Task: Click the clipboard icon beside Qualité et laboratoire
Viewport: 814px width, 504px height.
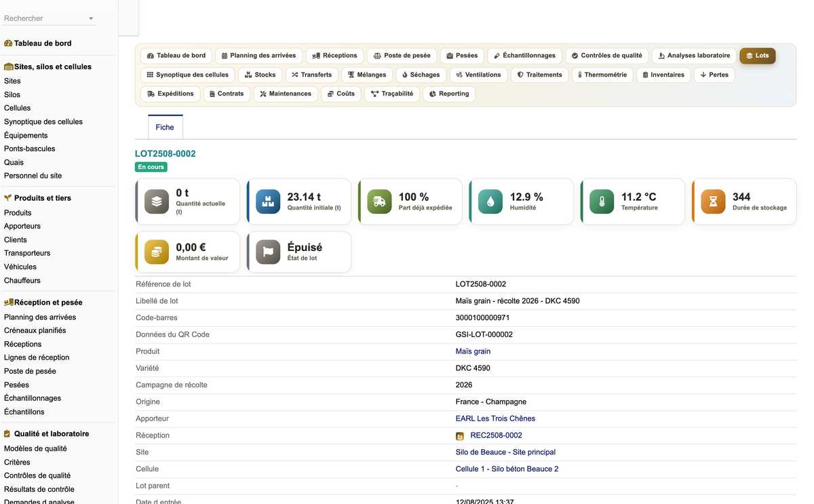Action: coord(7,433)
